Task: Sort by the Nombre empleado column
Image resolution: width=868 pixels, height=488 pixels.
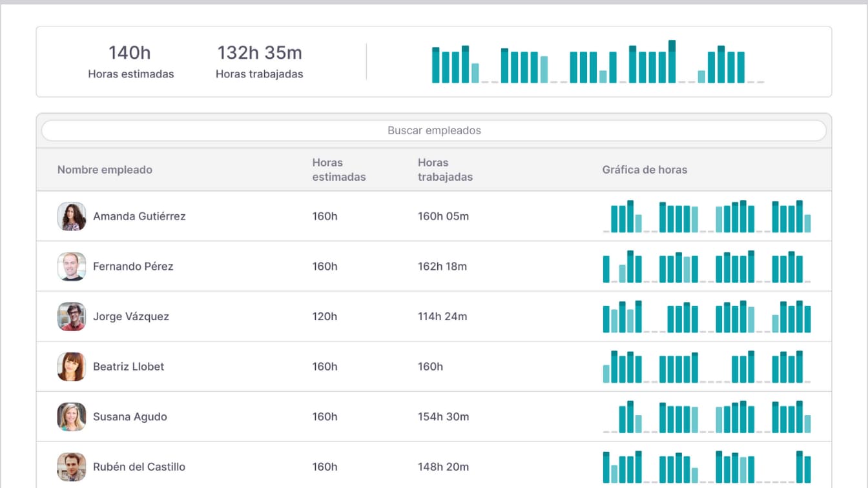Action: (104, 169)
